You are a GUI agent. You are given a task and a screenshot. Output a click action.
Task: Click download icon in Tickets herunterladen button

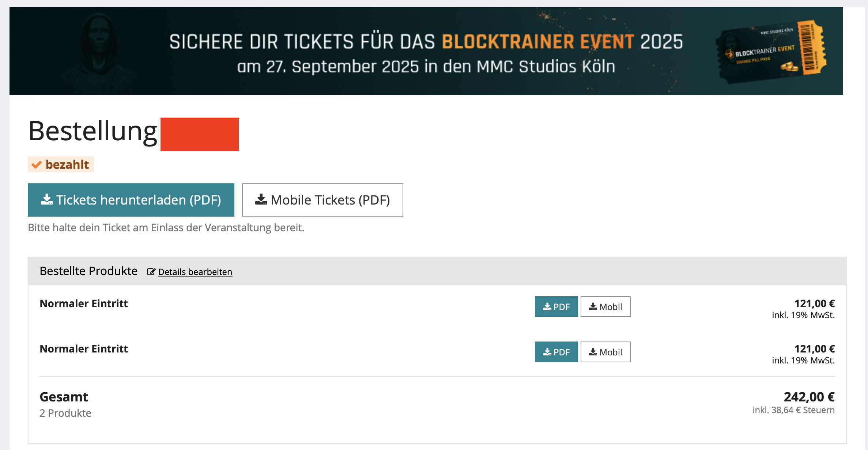coord(46,199)
